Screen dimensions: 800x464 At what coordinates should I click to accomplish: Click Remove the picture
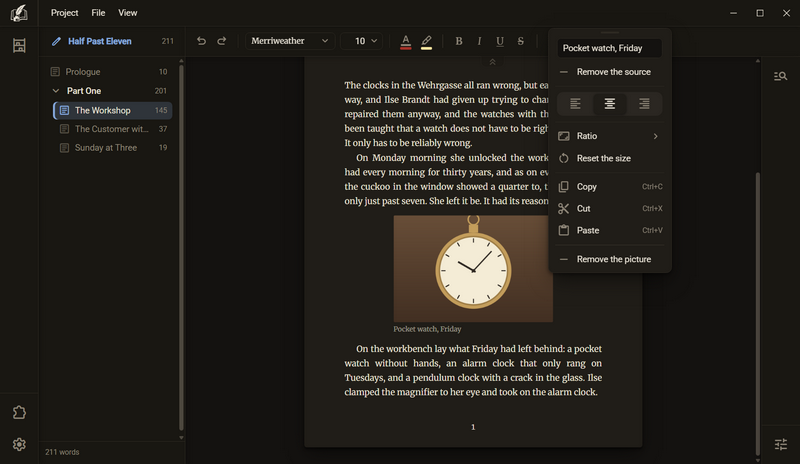click(610, 259)
